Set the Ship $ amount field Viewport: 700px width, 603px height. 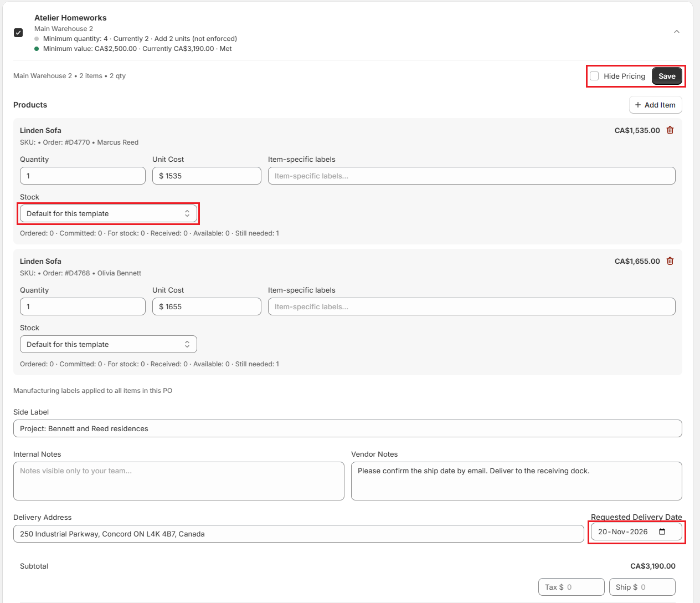point(642,587)
